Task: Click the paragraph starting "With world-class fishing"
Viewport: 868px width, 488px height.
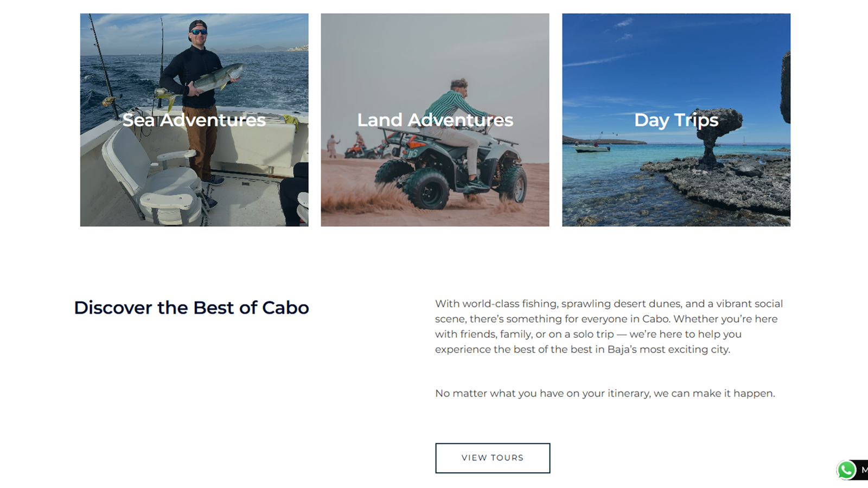Action: [x=609, y=326]
